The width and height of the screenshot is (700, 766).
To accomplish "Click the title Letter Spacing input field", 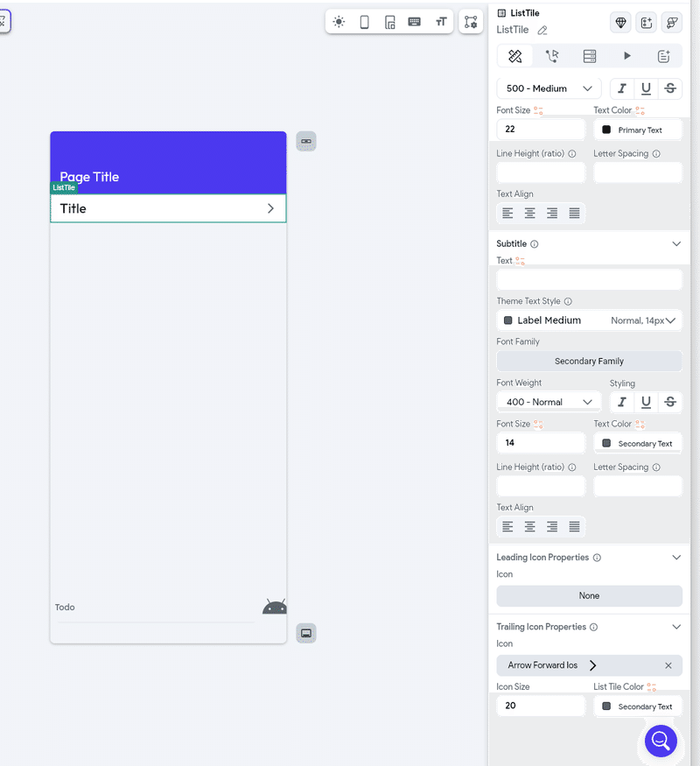I will click(638, 172).
